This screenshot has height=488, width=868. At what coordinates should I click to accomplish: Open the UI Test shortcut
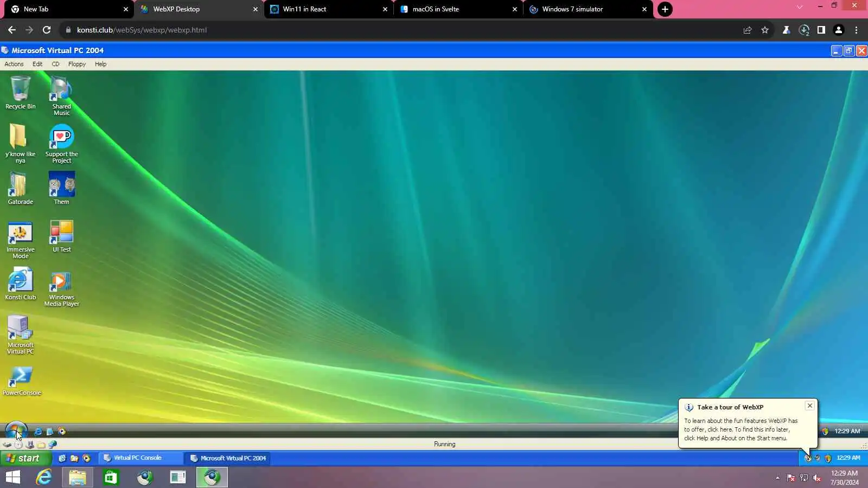(x=61, y=236)
